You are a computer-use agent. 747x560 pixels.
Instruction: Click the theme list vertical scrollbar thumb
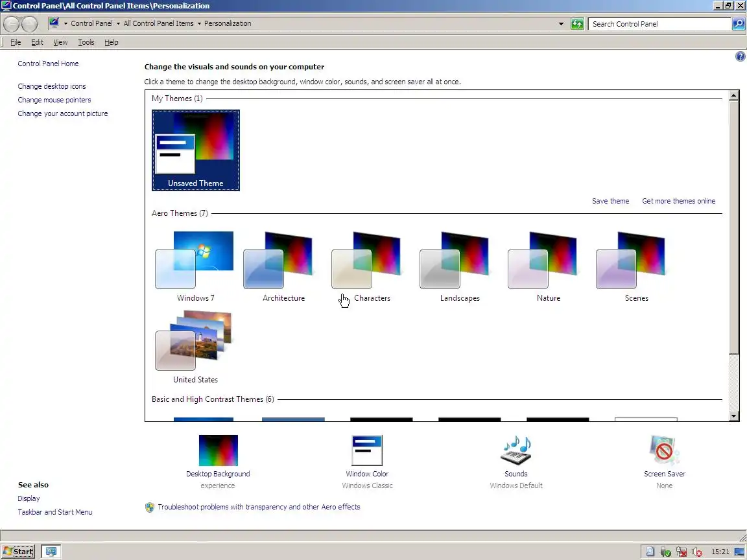point(733,227)
